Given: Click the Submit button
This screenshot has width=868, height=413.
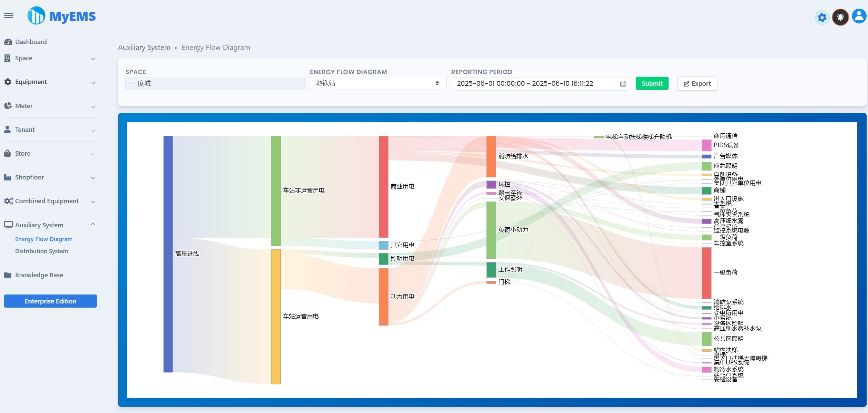Looking at the screenshot, I should (652, 83).
